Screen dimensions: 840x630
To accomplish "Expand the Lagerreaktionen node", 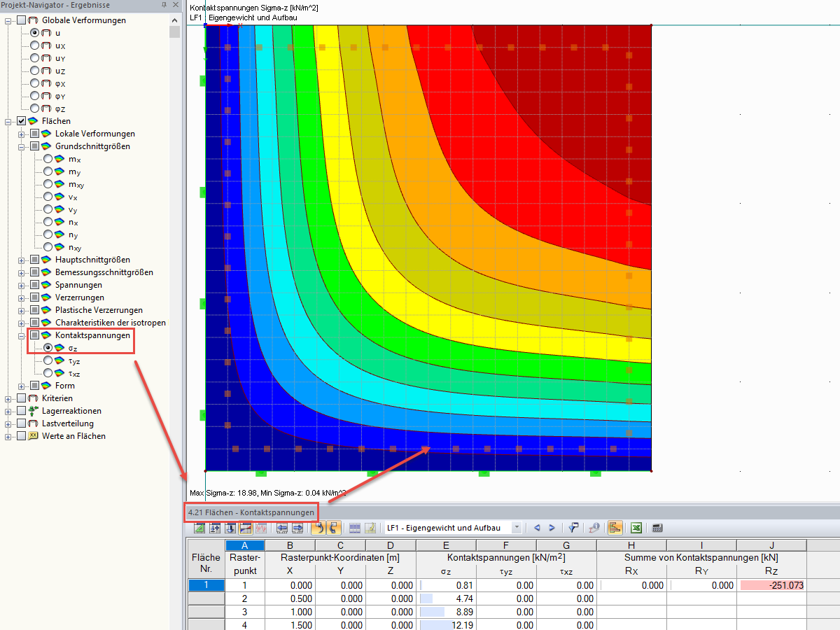I will (x=8, y=411).
